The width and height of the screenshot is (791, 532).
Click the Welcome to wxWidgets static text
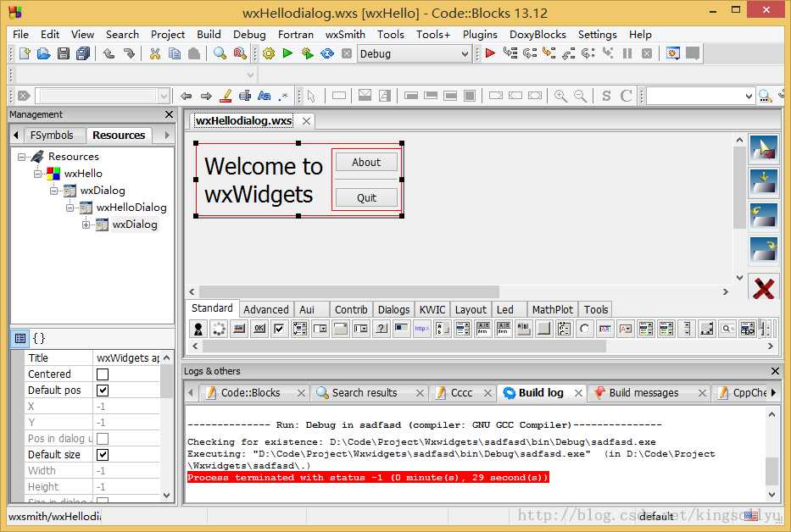263,180
